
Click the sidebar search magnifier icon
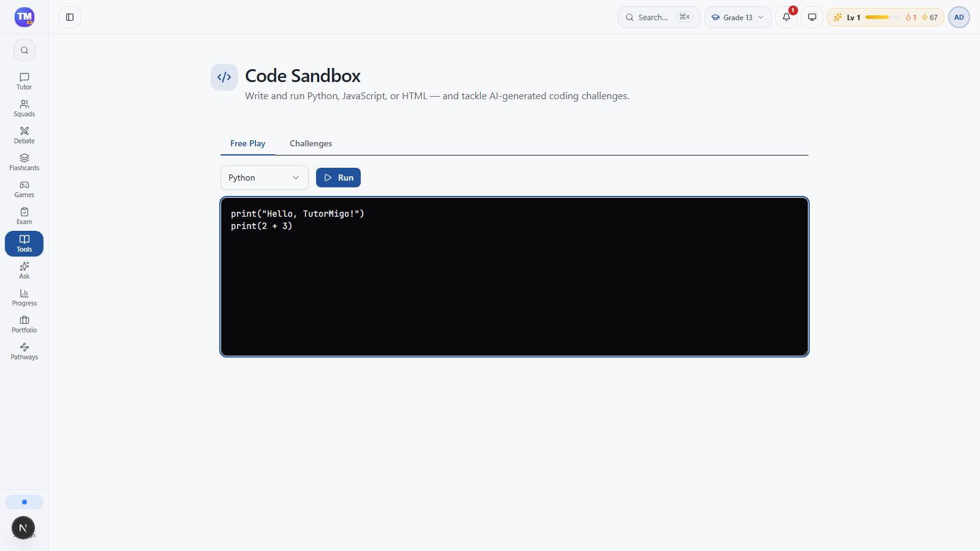point(24,50)
